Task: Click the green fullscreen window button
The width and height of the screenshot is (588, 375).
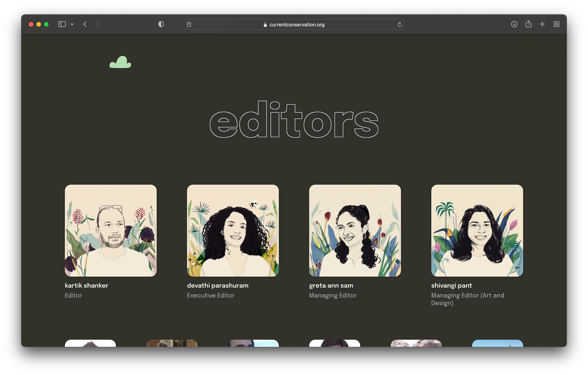Action: (x=46, y=24)
